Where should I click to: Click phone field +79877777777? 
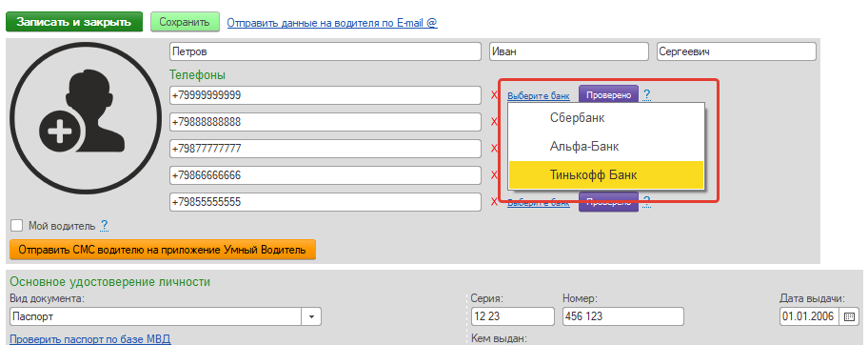tap(325, 149)
